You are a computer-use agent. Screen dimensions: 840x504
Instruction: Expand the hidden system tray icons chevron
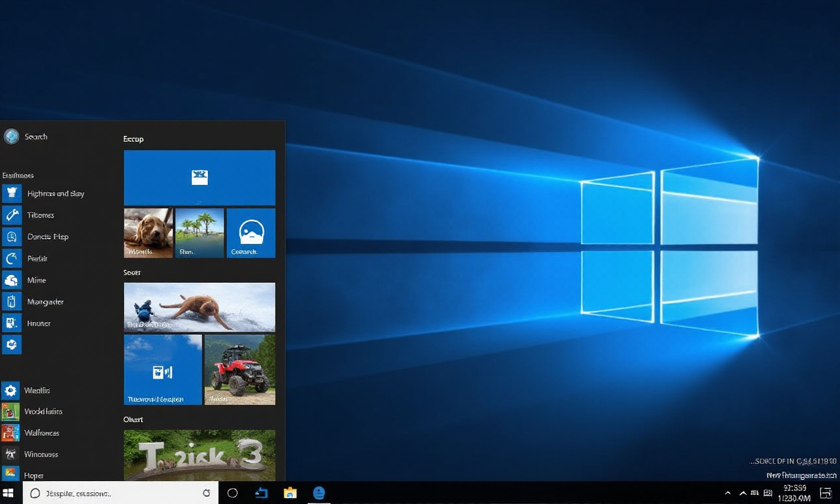pyautogui.click(x=728, y=493)
